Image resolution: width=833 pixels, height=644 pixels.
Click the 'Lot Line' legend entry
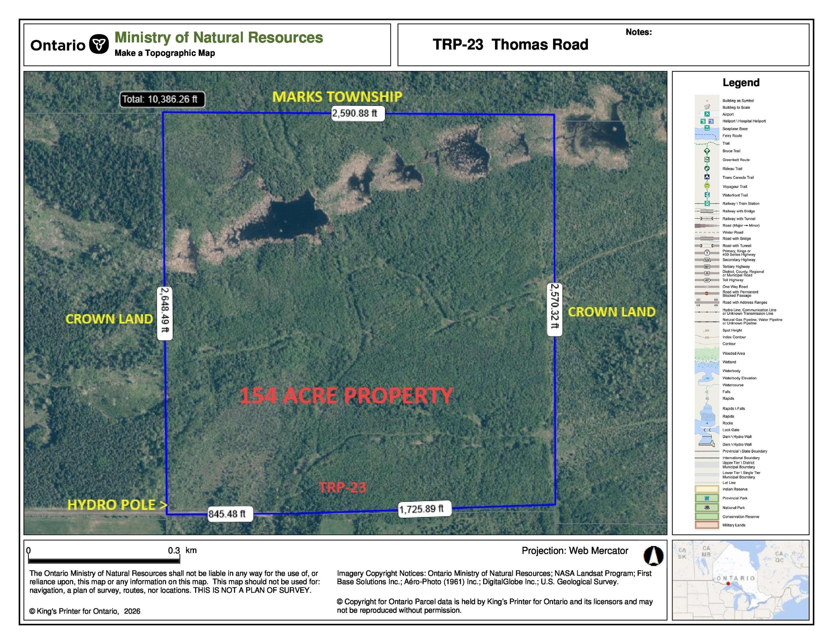pos(729,483)
